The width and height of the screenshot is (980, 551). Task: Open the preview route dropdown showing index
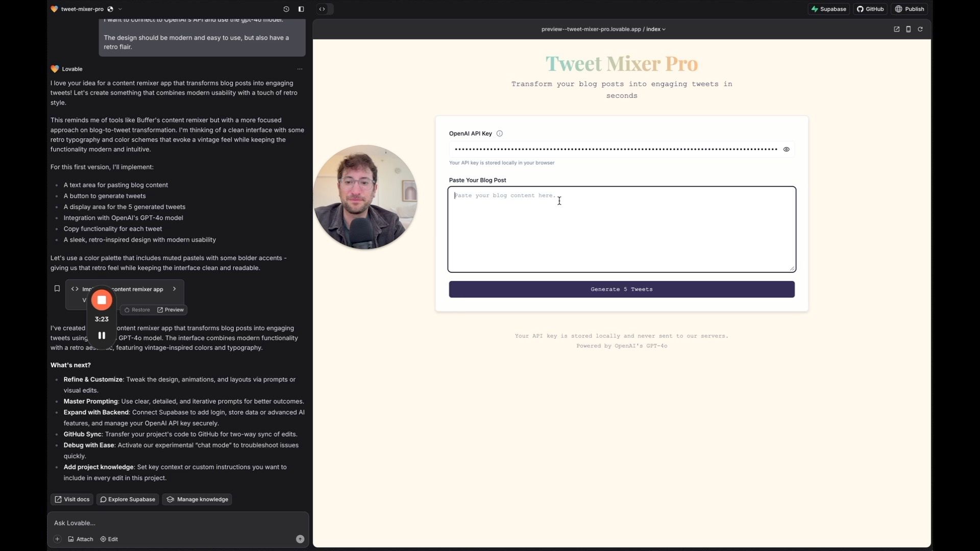coord(655,29)
